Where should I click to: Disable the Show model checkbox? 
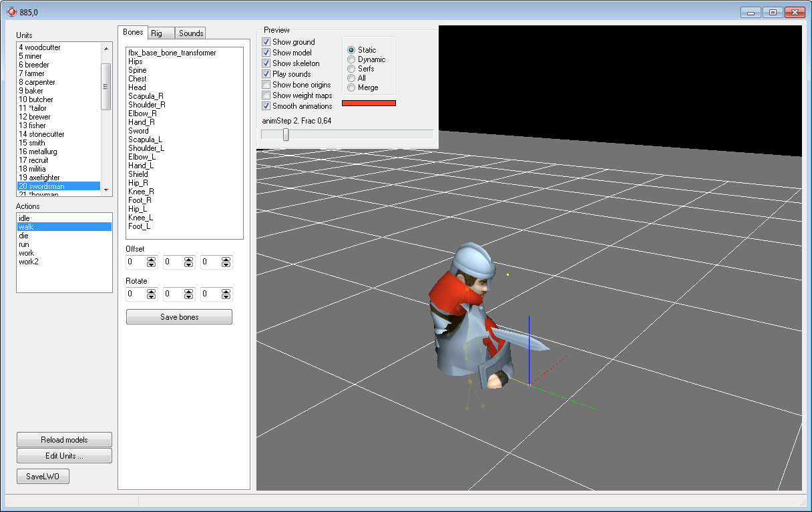[x=266, y=53]
